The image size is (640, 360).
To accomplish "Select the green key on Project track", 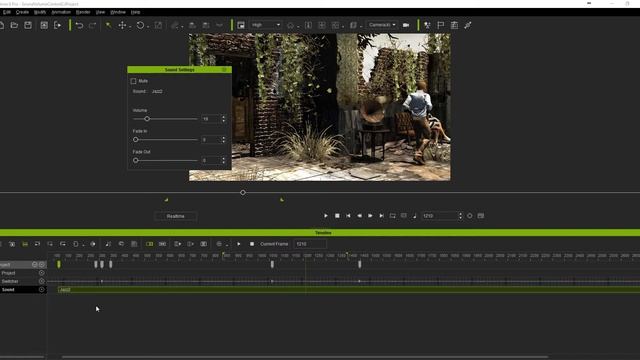I will coord(59,264).
